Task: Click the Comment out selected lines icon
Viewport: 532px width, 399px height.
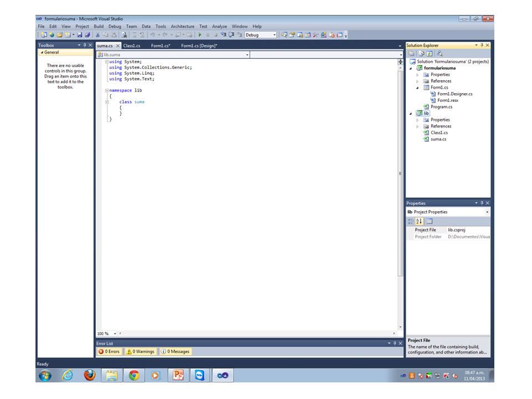Action: coord(134,35)
